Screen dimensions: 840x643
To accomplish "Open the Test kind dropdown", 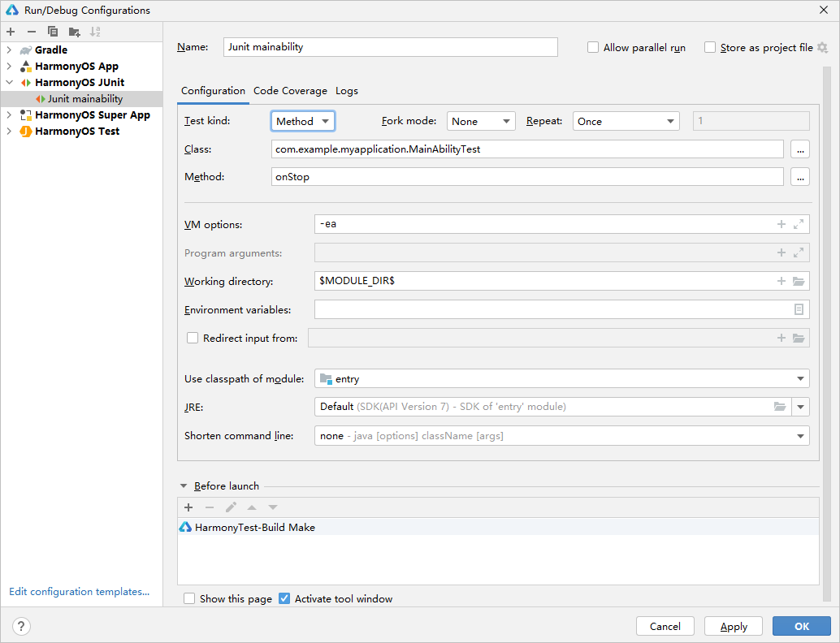I will click(x=303, y=122).
